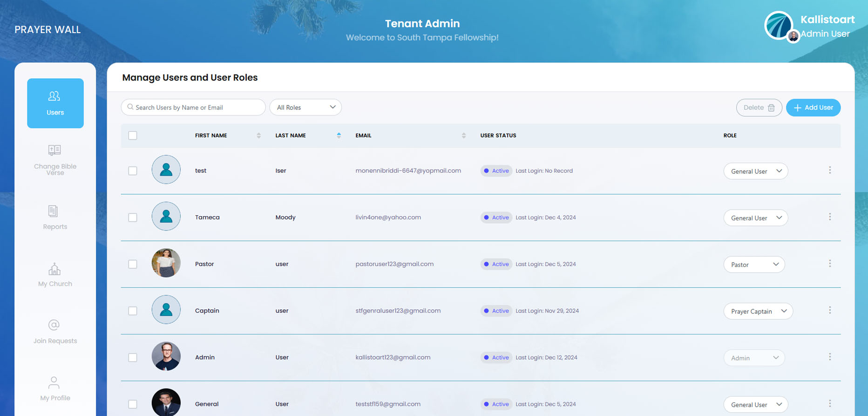Expand the All Roles filter dropdown
Image resolution: width=868 pixels, height=416 pixels.
click(x=305, y=108)
